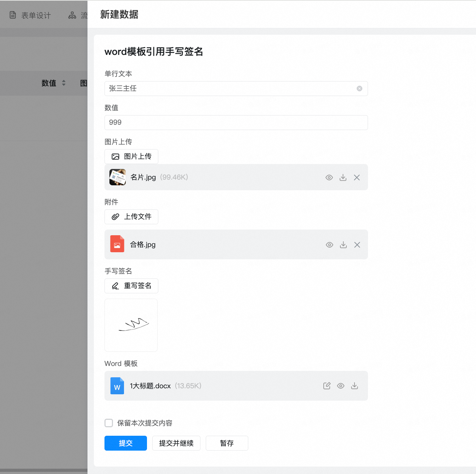This screenshot has height=474, width=476.
Task: Preview the 名片.jpg image
Action: click(329, 177)
